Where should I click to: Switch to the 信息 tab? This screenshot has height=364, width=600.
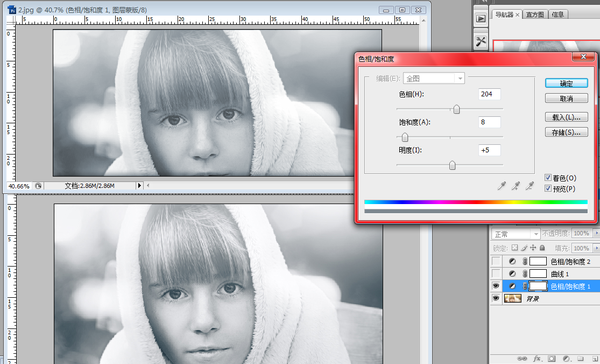click(x=558, y=15)
